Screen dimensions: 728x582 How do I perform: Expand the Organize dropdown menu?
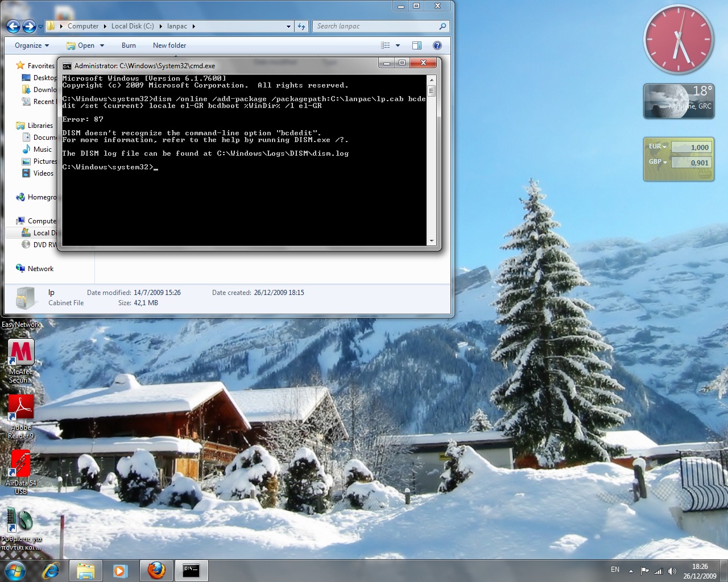pyautogui.click(x=32, y=45)
